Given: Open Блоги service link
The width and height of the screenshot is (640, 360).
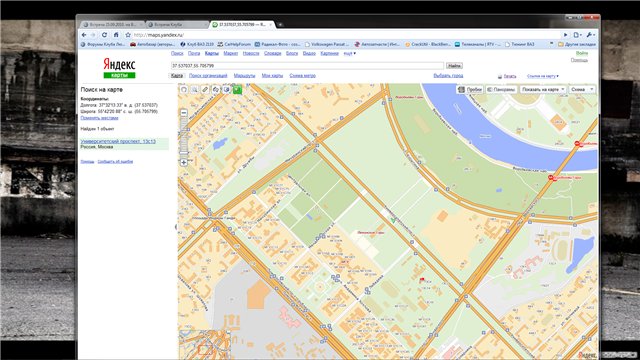Looking at the screenshot, I should pos(292,53).
